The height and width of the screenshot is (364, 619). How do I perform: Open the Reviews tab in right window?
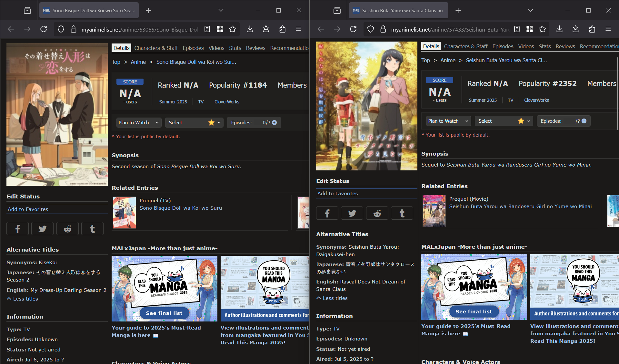point(565,46)
